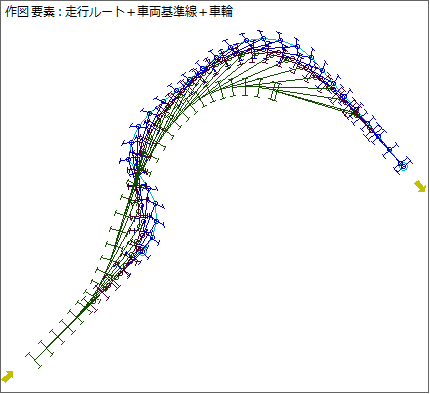Click the cyan-ringed circle in the lower S-bend
430x394 pixels.
pyautogui.click(x=142, y=250)
